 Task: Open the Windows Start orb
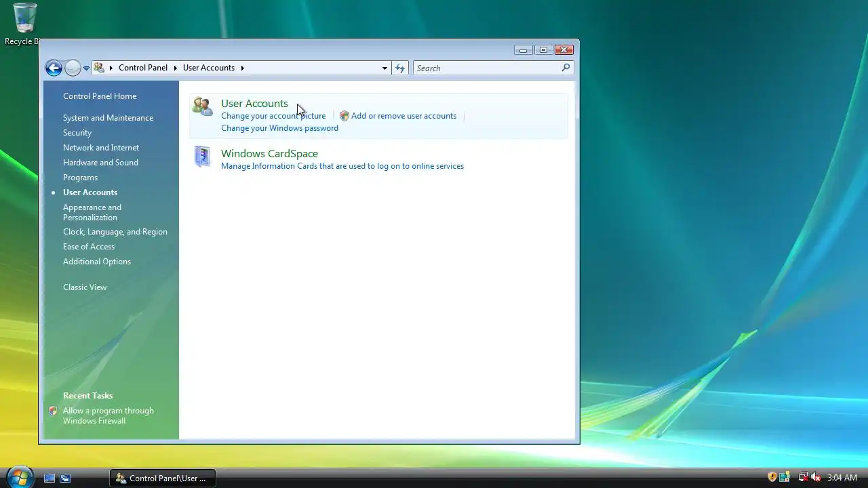[19, 476]
